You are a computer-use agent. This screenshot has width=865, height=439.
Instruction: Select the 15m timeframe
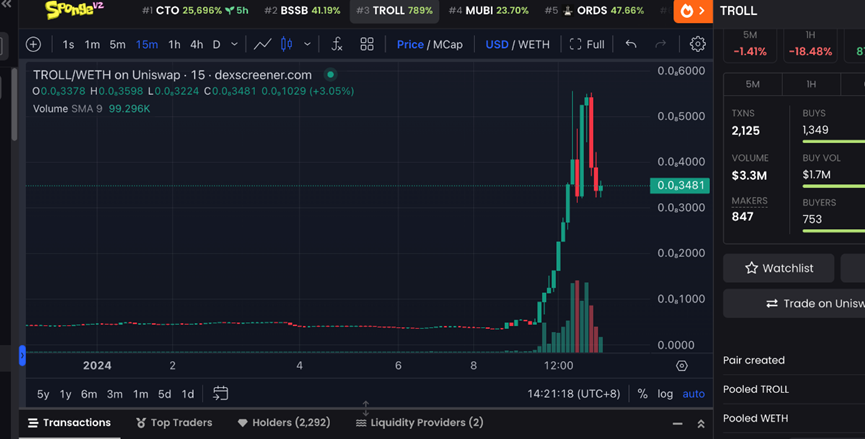pyautogui.click(x=147, y=44)
